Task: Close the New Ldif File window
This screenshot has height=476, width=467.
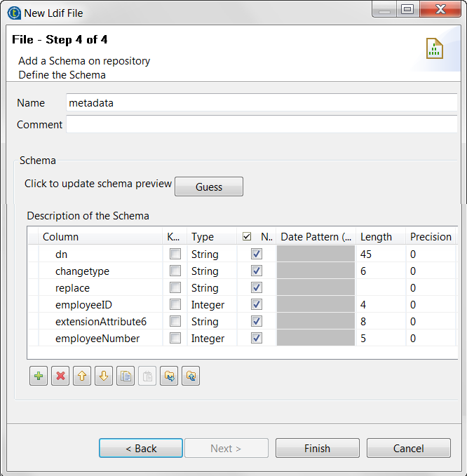Action: tap(440, 9)
